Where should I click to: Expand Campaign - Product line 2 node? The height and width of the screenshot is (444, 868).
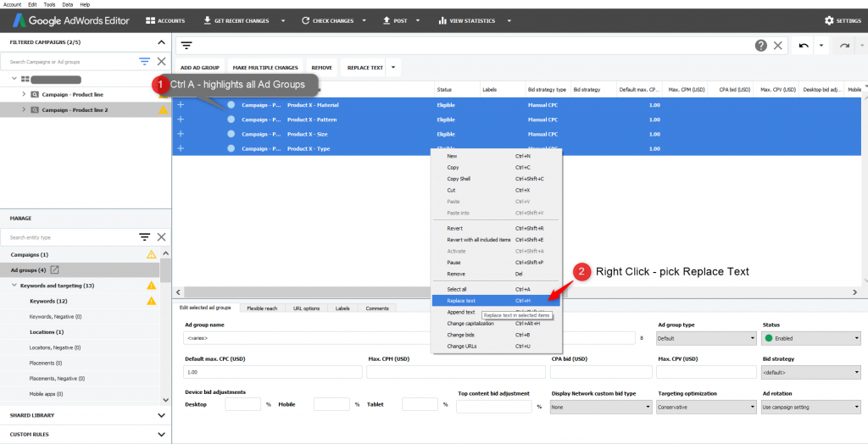tap(24, 109)
